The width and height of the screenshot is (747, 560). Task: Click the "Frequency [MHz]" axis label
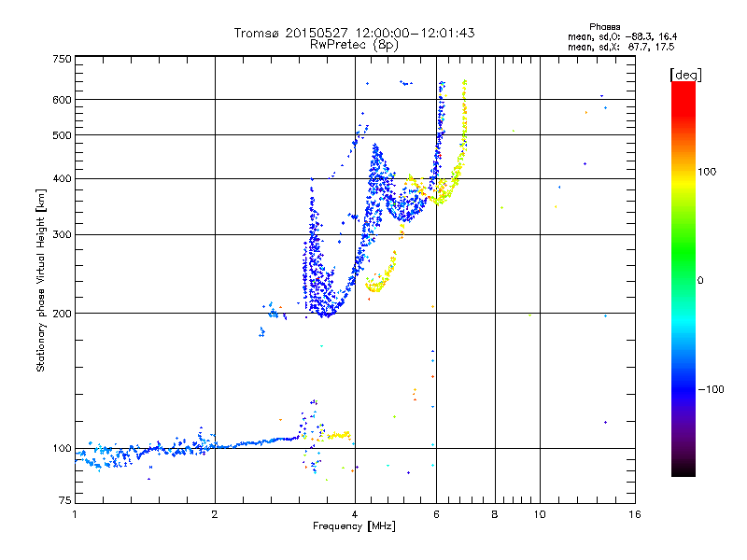pyautogui.click(x=354, y=526)
